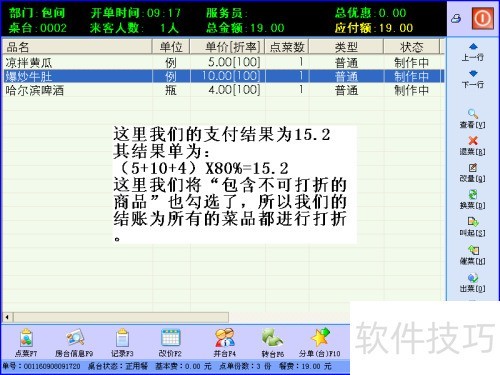
Task: Open 查看[V] magnifier icon
Action: [x=473, y=119]
